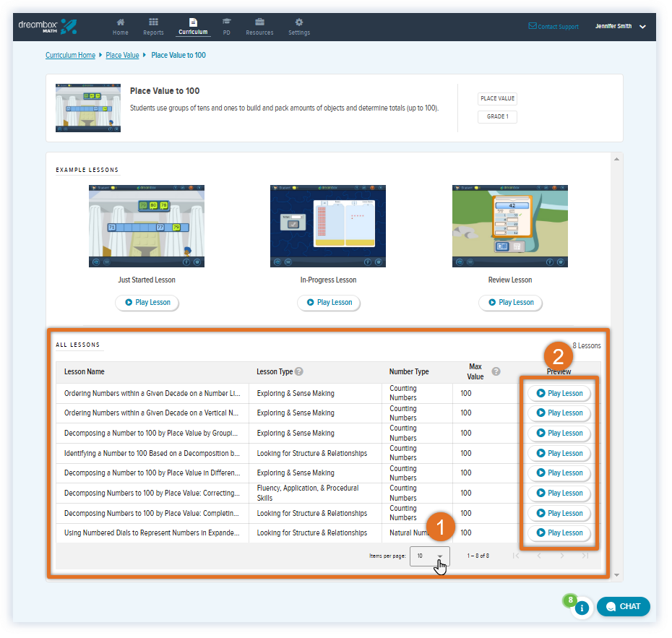This screenshot has width=672, height=638.
Task: Open the CHAT bubble button
Action: (623, 606)
